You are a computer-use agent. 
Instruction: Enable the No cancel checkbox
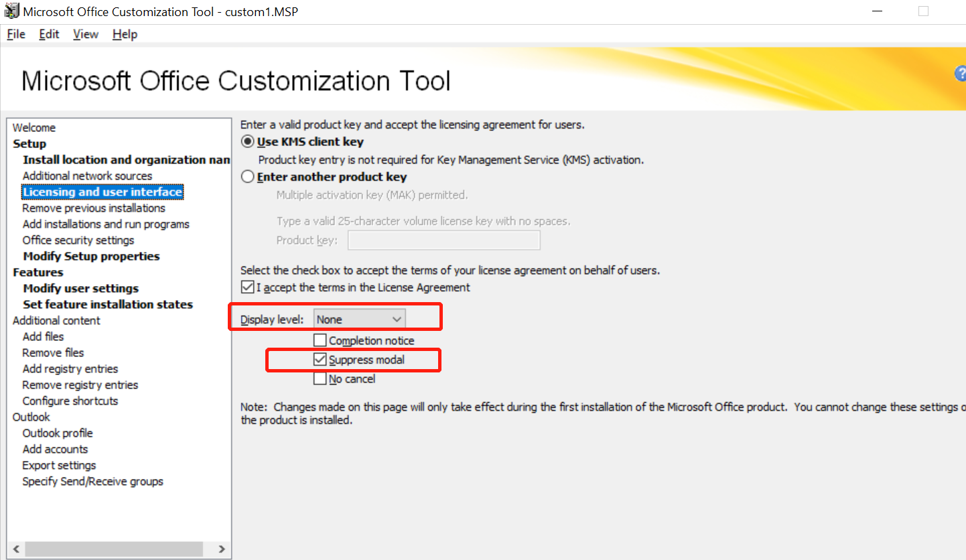point(320,379)
